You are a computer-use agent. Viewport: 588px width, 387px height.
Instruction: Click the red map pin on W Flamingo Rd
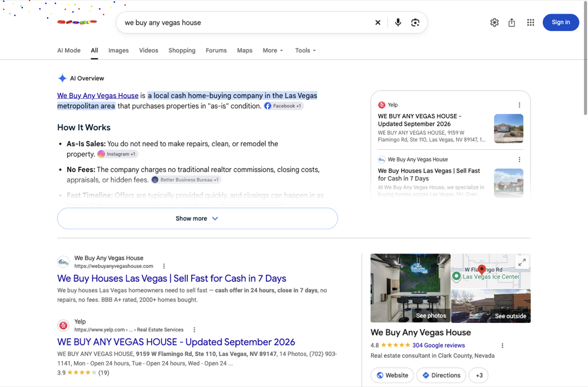coord(482,270)
